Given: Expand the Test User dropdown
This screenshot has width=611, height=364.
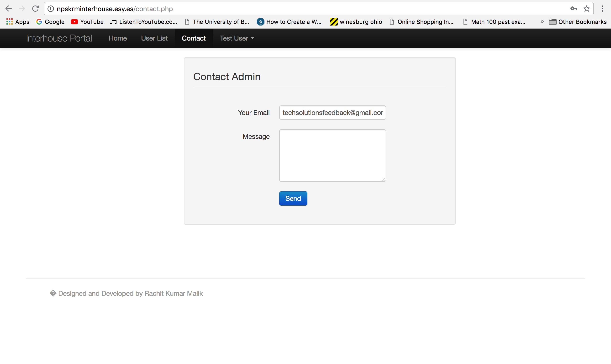Looking at the screenshot, I should [x=237, y=38].
